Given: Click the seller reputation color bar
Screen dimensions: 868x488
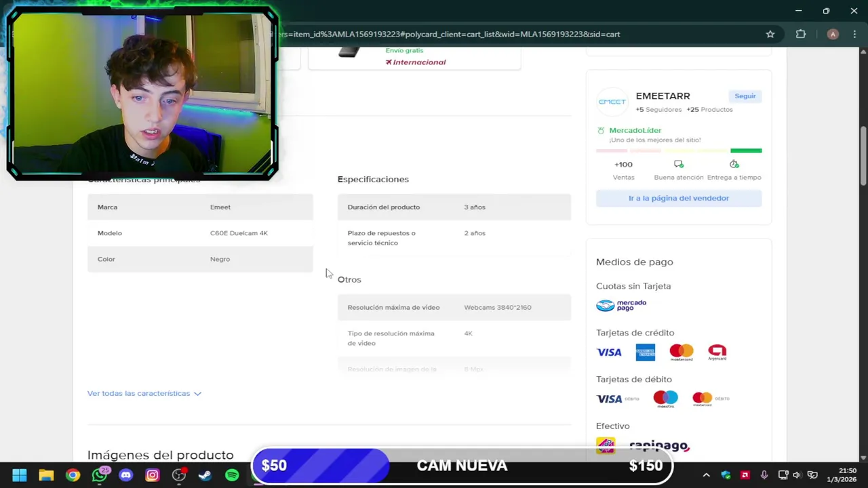Looking at the screenshot, I should pos(679,150).
